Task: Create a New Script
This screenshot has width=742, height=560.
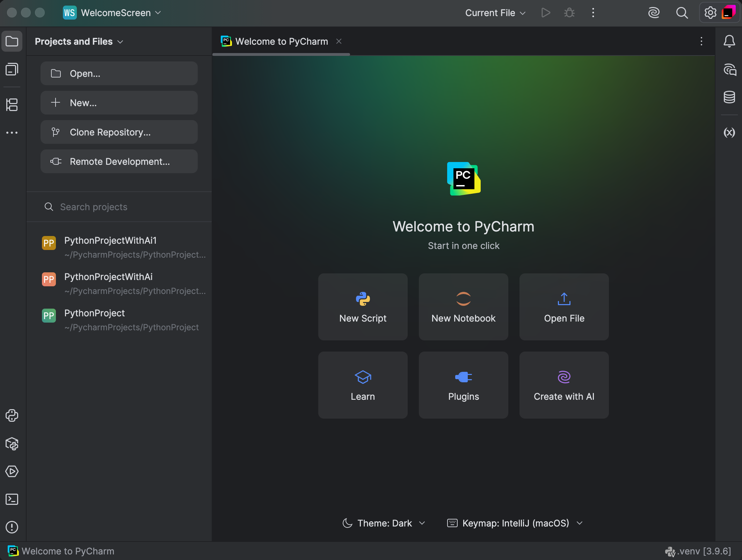Action: (363, 307)
